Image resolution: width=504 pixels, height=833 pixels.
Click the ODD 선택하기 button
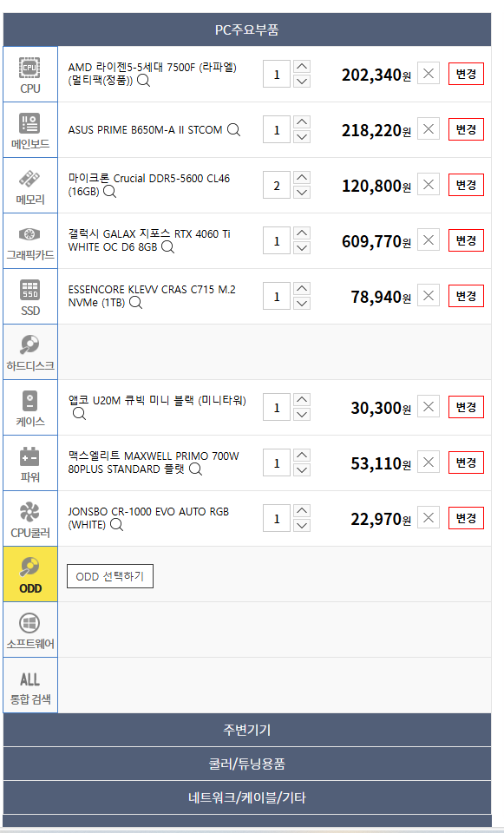[110, 576]
